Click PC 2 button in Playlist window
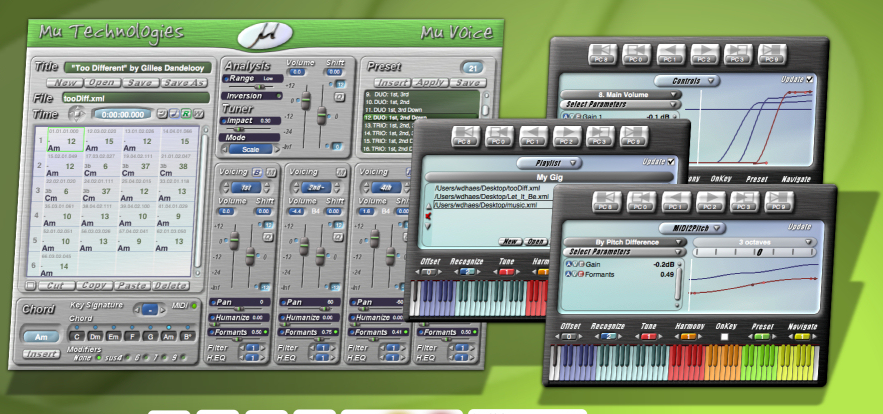The image size is (883, 414). [567, 137]
